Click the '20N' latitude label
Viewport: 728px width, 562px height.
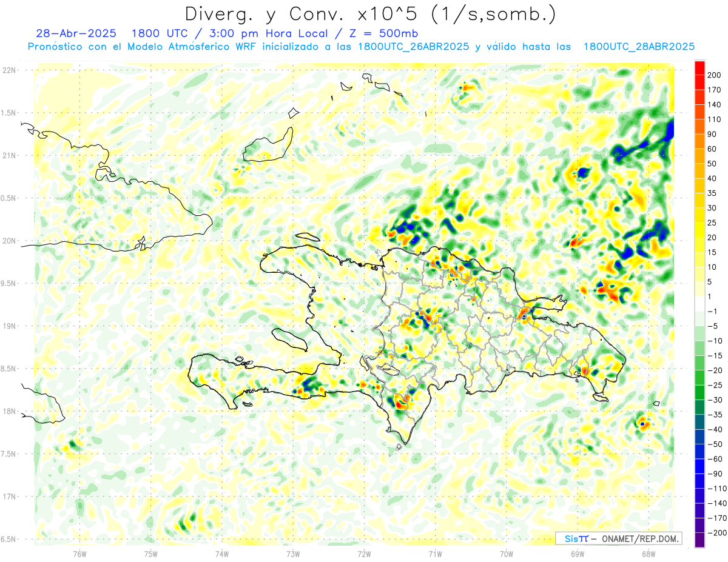click(9, 241)
